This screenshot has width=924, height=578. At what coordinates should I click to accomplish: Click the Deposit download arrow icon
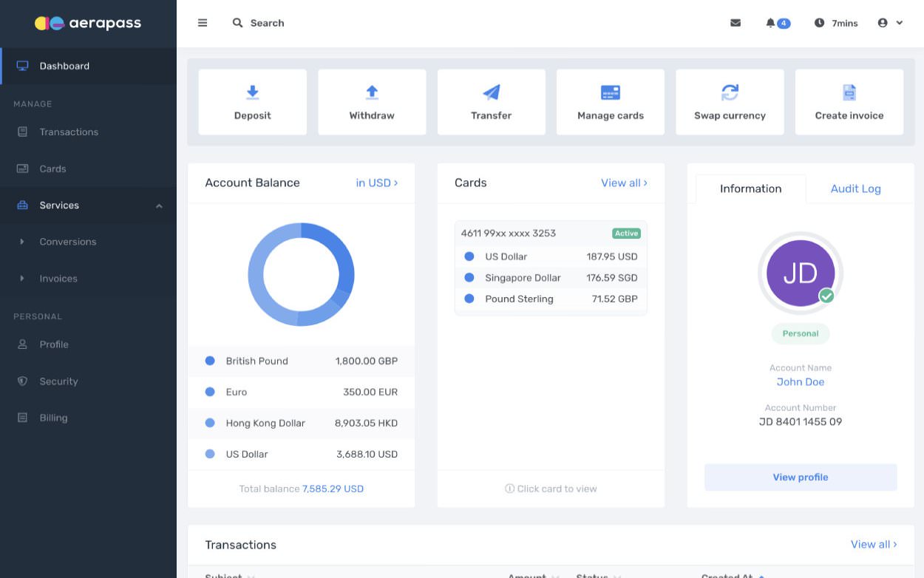253,92
